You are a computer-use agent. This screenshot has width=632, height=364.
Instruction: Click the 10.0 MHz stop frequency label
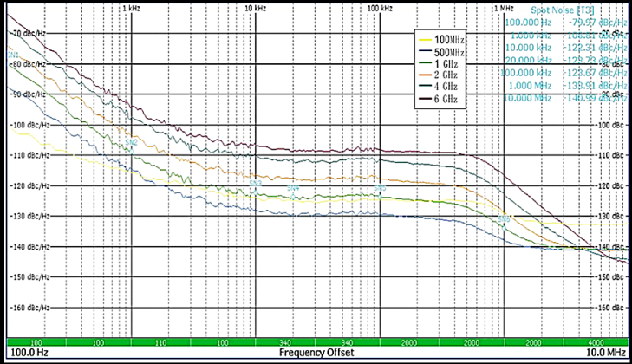click(x=603, y=354)
